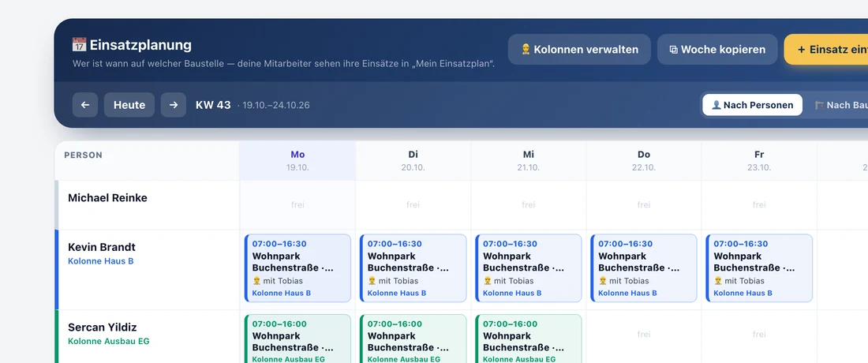Select the Mo 19.10. column header
The image size is (868, 363).
[x=297, y=160]
